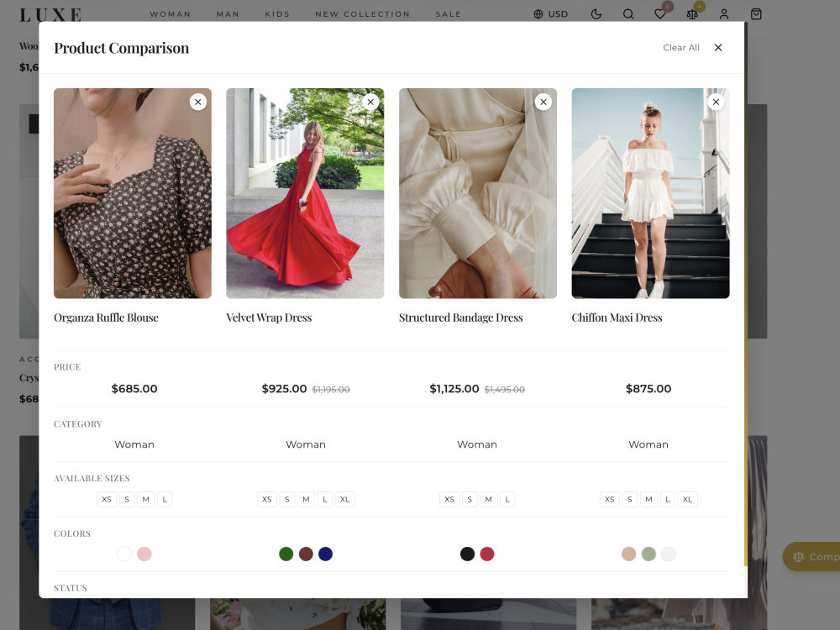
Task: Open the NEW COLLECTION menu
Action: click(x=363, y=14)
